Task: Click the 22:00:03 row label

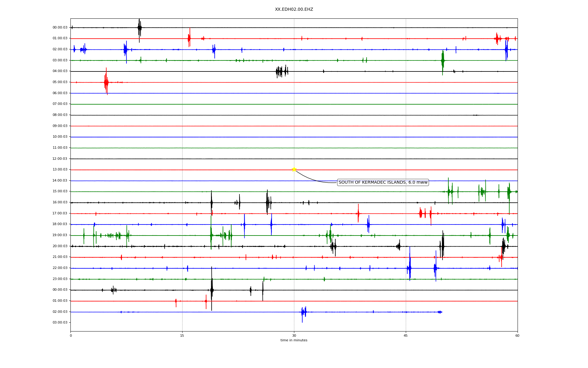Action: tap(60, 268)
